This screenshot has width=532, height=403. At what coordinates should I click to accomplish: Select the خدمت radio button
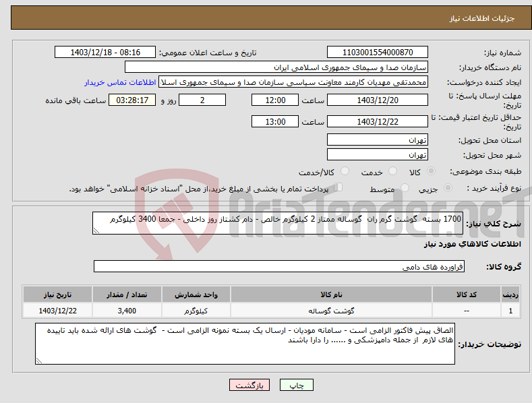[392, 171]
